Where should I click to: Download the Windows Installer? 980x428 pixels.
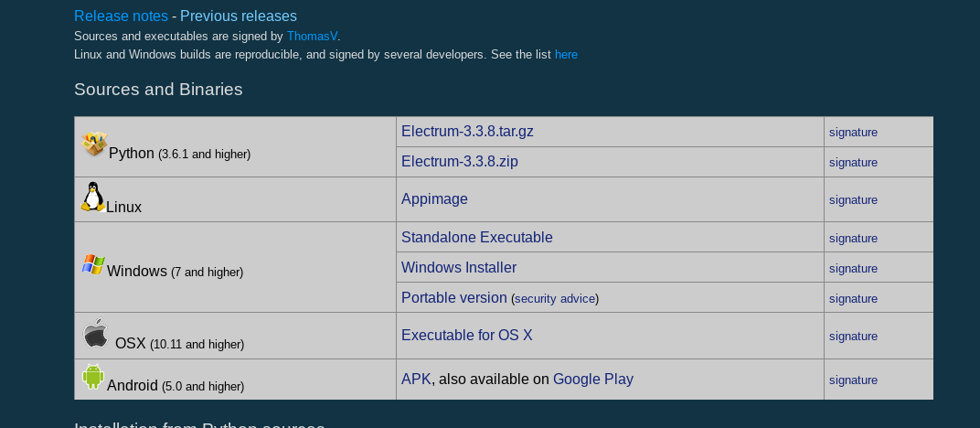coord(459,267)
